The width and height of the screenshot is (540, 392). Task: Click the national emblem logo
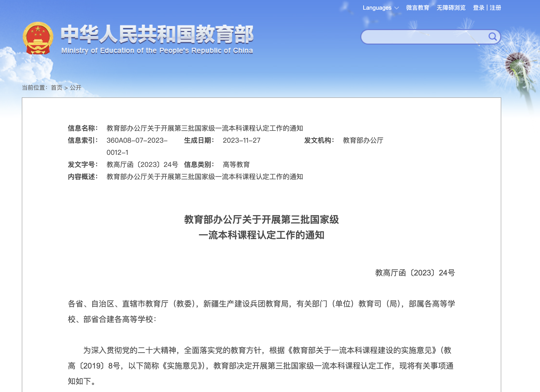38,38
